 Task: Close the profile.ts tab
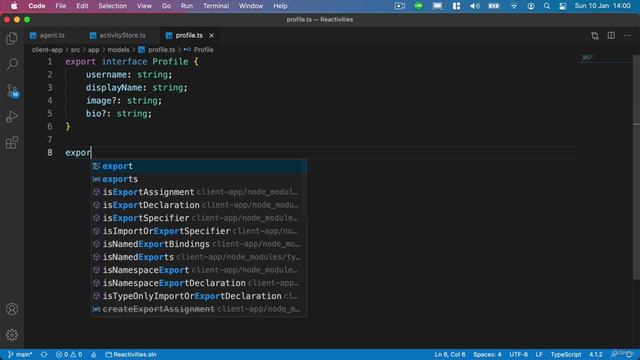tap(211, 36)
